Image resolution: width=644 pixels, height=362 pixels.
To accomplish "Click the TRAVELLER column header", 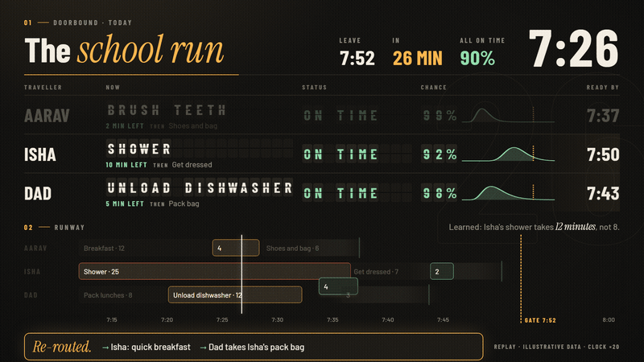I will 43,88.
